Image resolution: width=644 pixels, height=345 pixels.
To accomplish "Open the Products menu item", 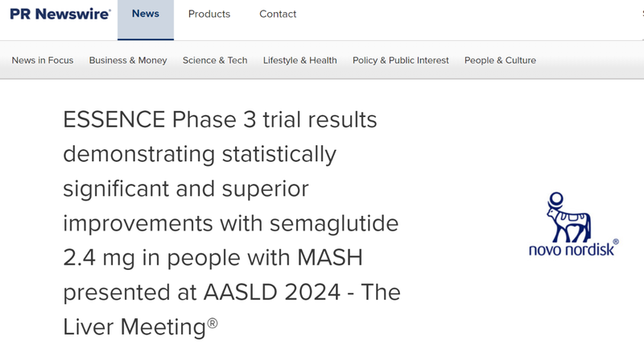I will pos(209,14).
